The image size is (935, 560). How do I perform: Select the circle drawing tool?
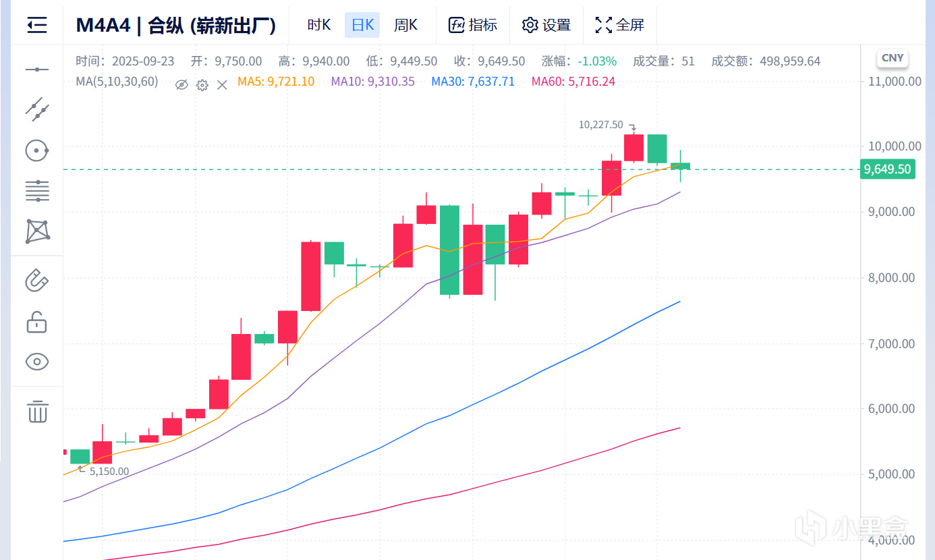tap(37, 150)
